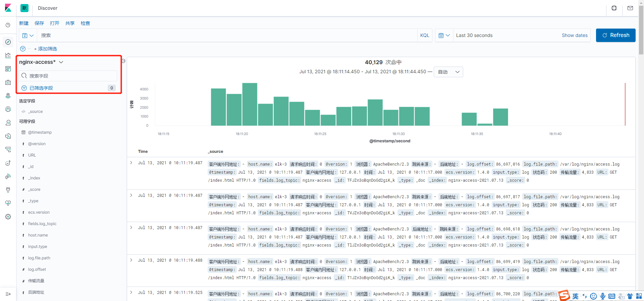Image resolution: width=644 pixels, height=301 pixels.
Task: Open the Maps pin icon in sidebar
Action: pyautogui.click(x=8, y=96)
